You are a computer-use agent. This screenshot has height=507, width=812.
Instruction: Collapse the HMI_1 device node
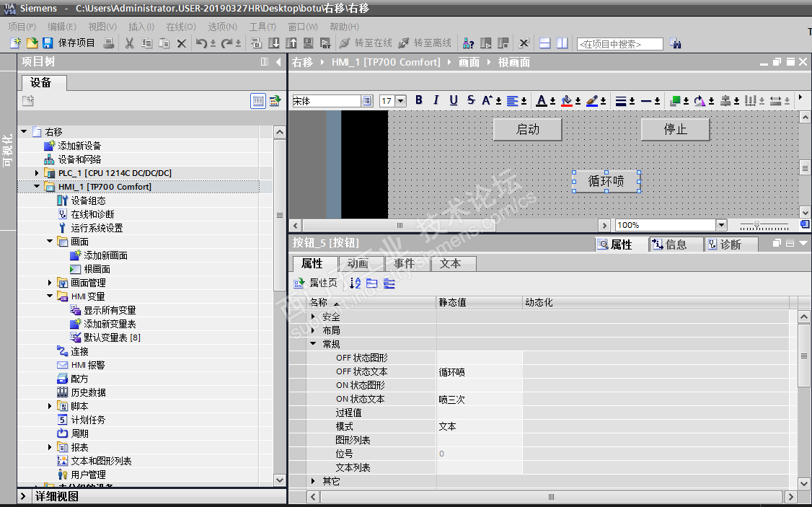[37, 187]
